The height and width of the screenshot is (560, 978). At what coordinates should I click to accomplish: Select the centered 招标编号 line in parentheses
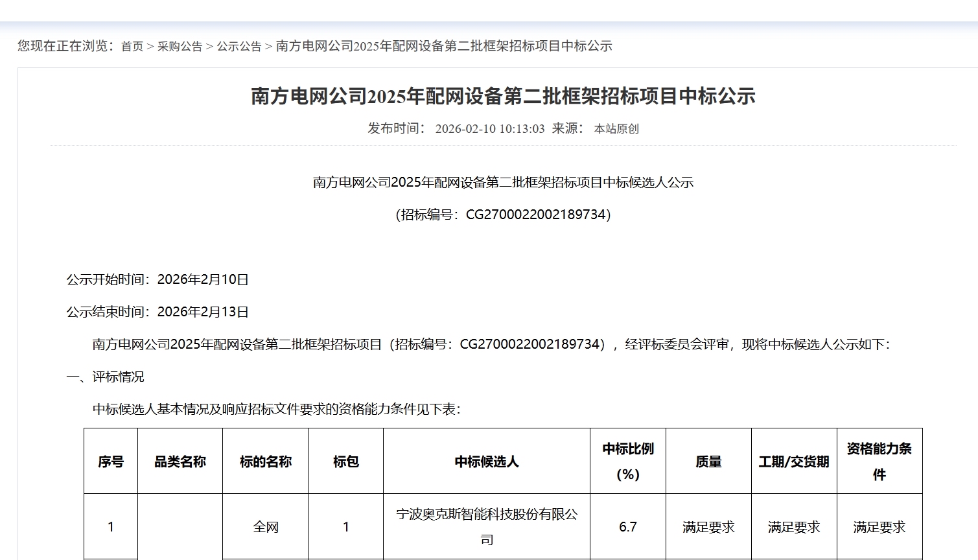click(504, 215)
